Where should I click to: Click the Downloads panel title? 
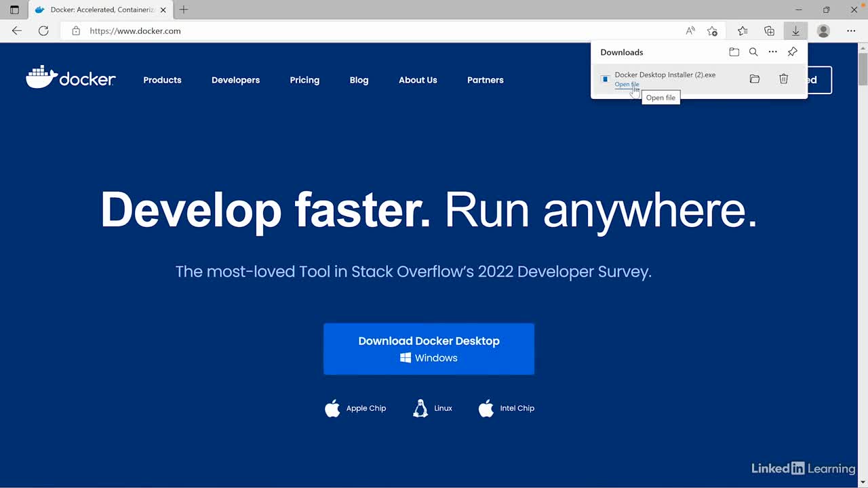coord(621,52)
